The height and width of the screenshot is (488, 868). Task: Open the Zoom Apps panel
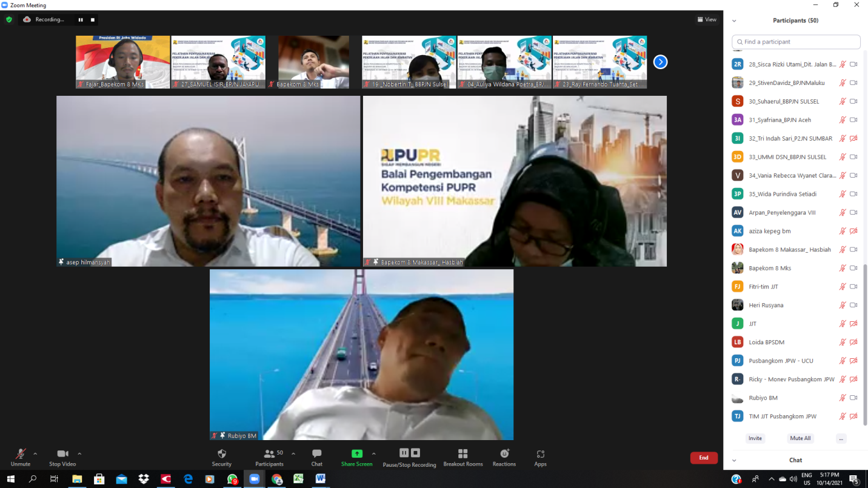(540, 457)
